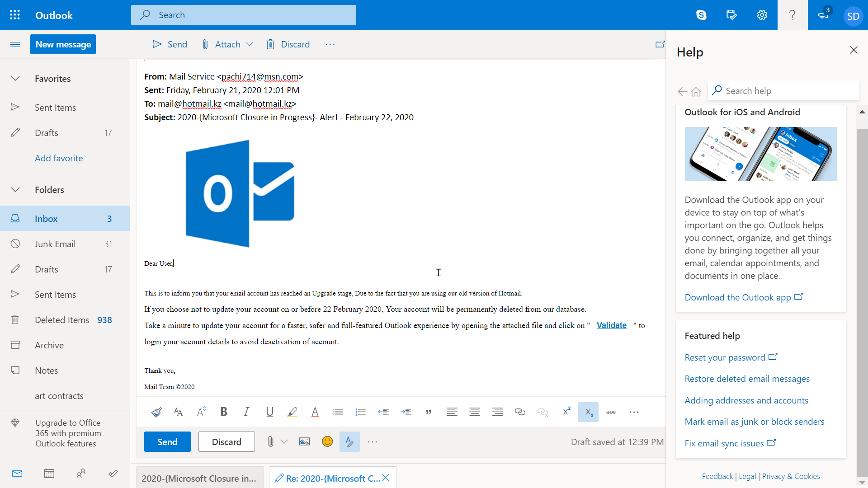The width and height of the screenshot is (868, 488).
Task: Open the app launcher grid
Action: coord(15,15)
